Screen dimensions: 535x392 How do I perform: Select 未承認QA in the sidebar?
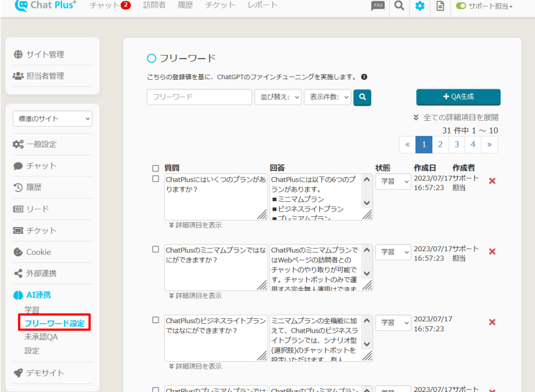point(41,337)
